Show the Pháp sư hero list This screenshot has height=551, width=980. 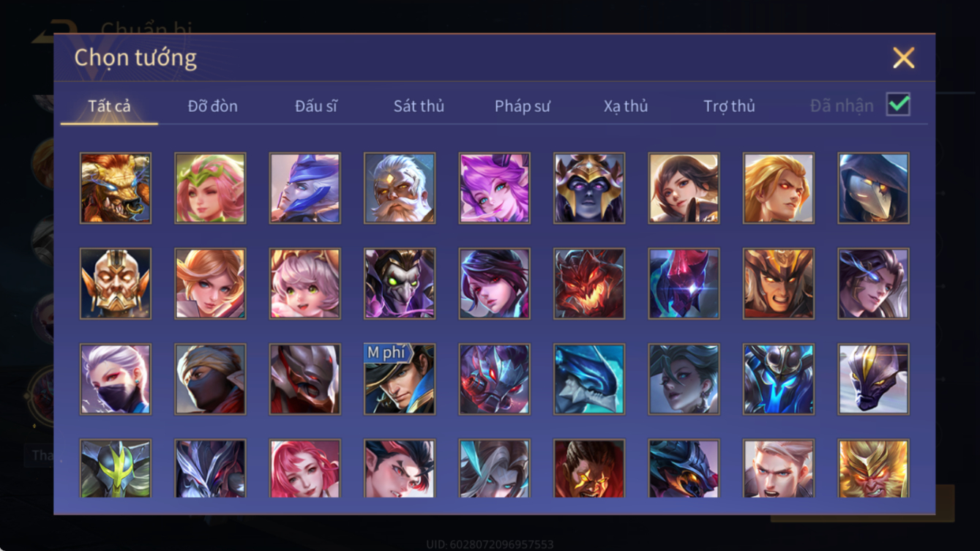point(522,106)
